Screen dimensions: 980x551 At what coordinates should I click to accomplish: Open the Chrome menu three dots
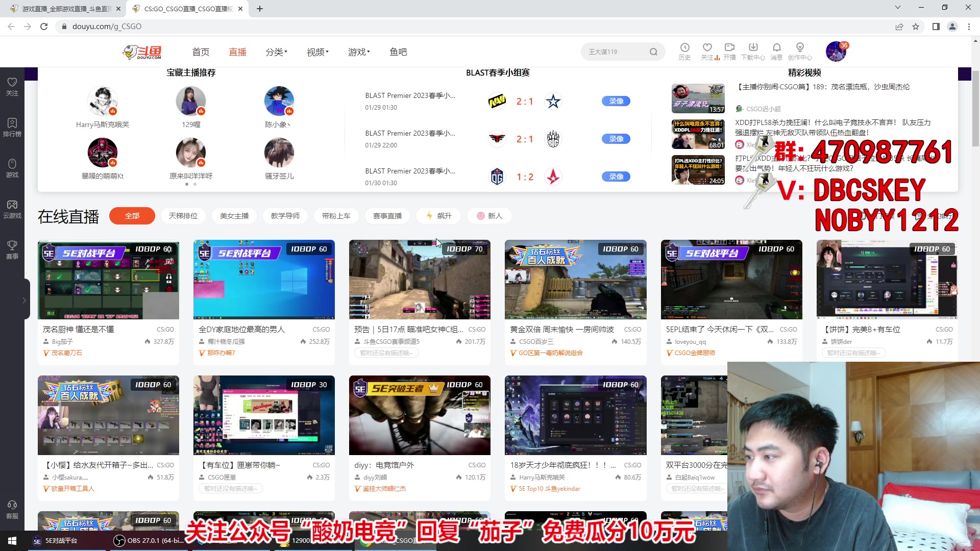(x=969, y=27)
